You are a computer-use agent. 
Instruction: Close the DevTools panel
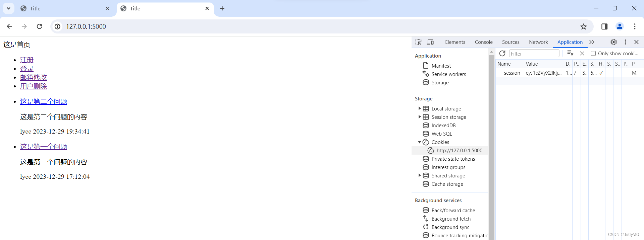636,42
